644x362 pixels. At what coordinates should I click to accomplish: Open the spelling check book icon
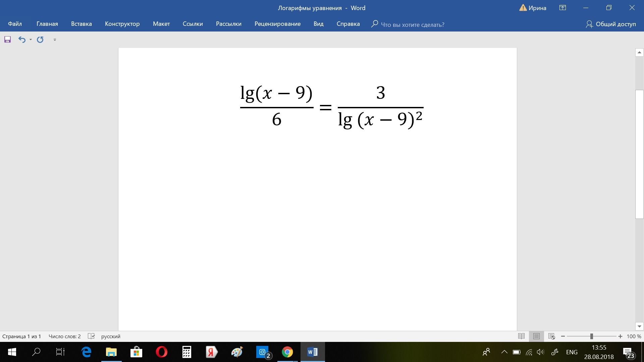pos(91,336)
